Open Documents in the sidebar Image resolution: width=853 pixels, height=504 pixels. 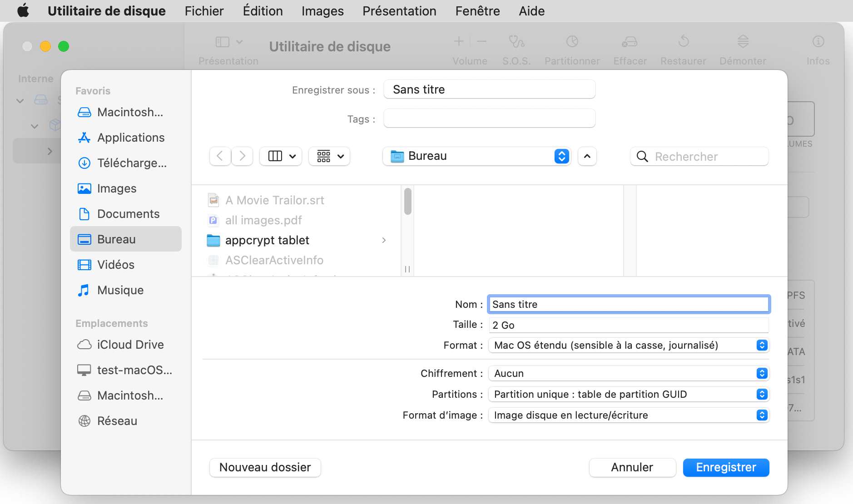click(x=126, y=214)
